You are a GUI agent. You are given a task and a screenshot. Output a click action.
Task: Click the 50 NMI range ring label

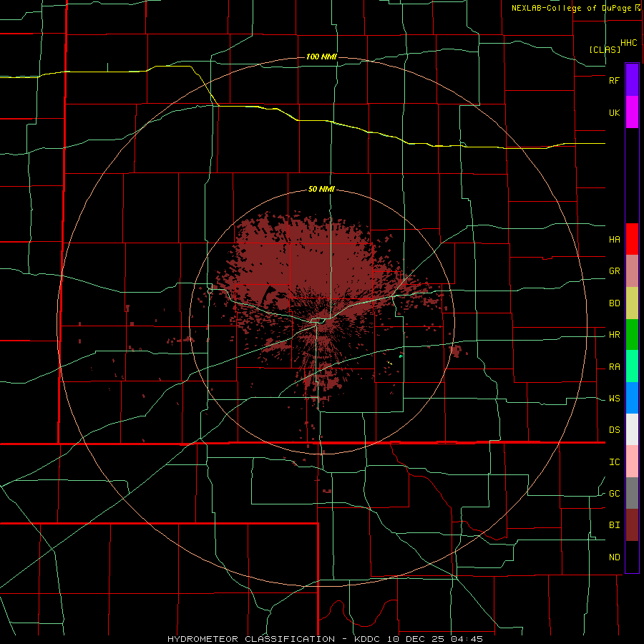tap(321, 190)
